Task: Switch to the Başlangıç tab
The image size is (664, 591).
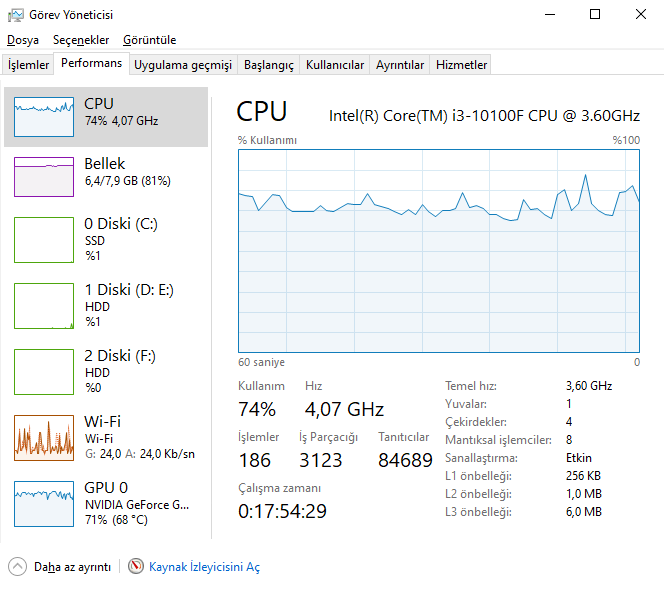Action: pyautogui.click(x=269, y=65)
